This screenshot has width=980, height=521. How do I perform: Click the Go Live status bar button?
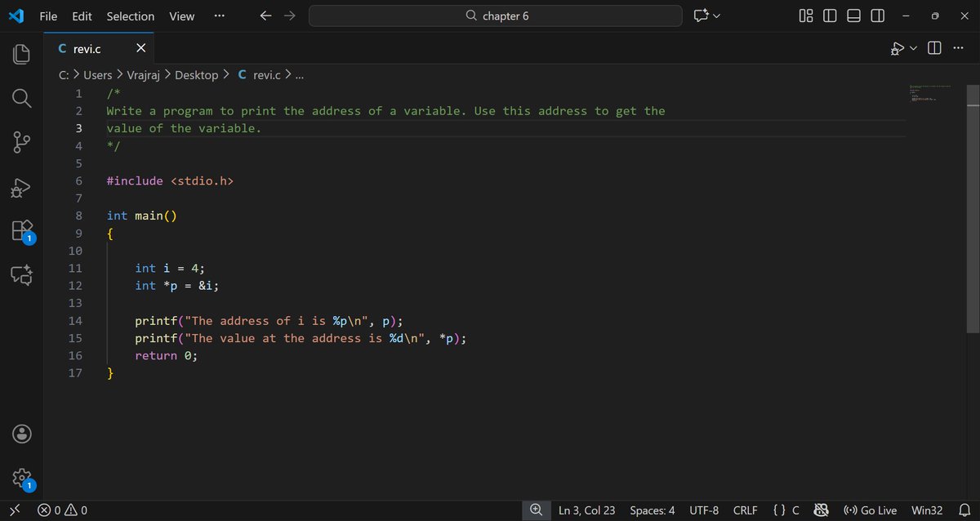click(x=869, y=510)
